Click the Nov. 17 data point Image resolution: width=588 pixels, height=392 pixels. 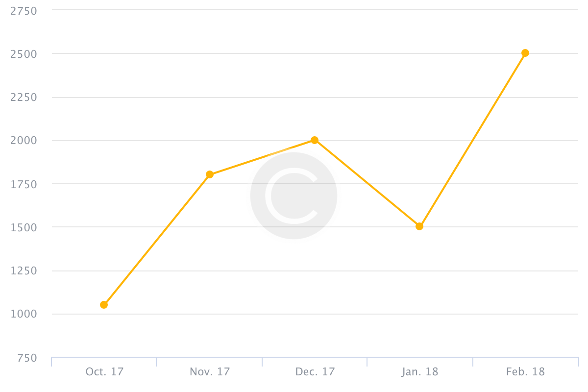[x=210, y=174]
